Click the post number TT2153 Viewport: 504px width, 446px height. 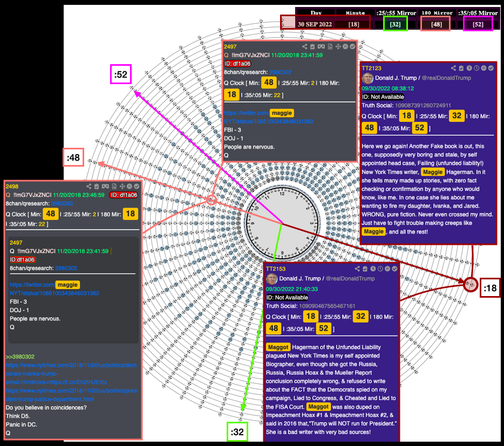(x=275, y=269)
